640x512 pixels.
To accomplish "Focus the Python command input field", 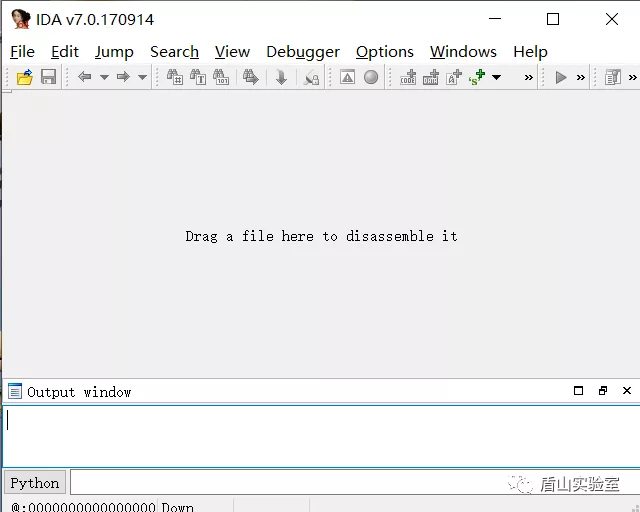I will point(355,483).
